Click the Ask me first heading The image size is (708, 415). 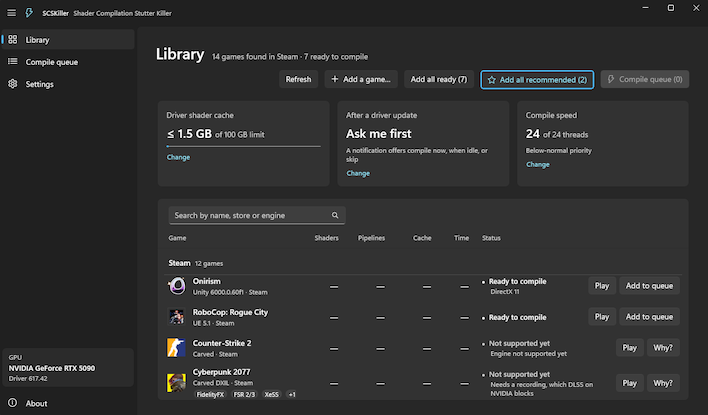pos(378,134)
